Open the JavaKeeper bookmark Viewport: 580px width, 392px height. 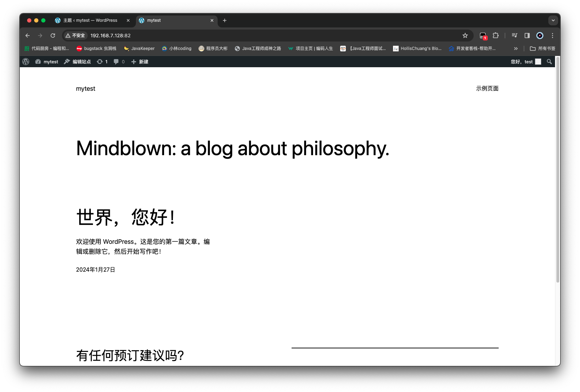[x=139, y=49]
